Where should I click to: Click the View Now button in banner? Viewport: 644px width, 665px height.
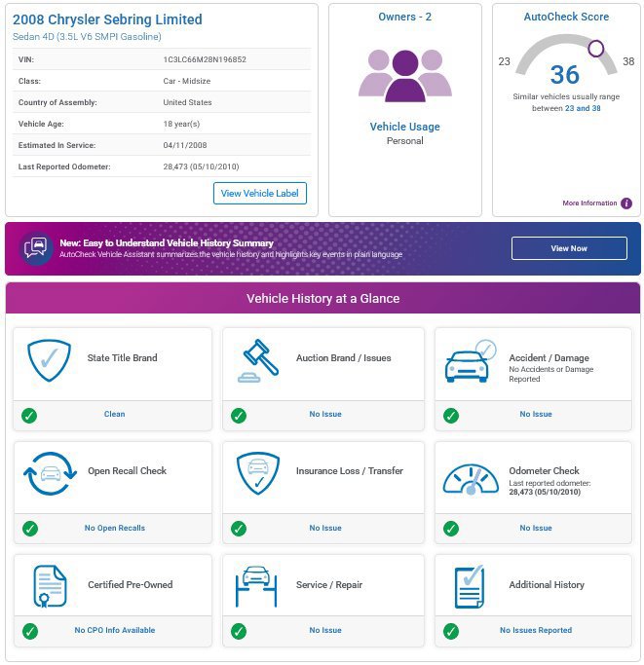[x=569, y=248]
